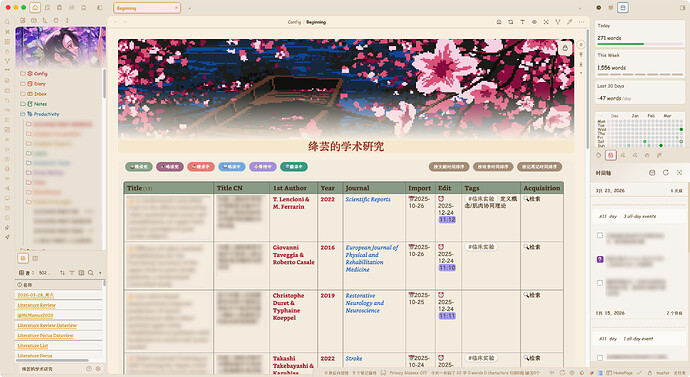This screenshot has width=690, height=377.
Task: Expand the Config folder
Action: [x=34, y=73]
